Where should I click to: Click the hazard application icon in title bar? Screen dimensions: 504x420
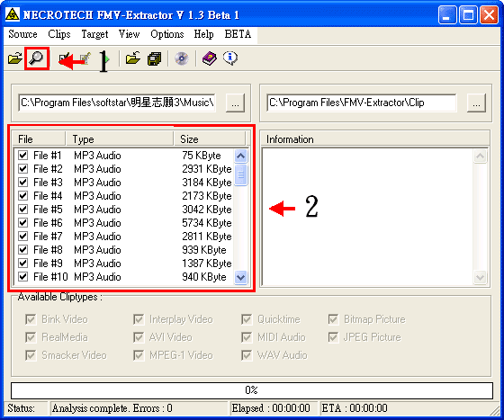tap(13, 14)
